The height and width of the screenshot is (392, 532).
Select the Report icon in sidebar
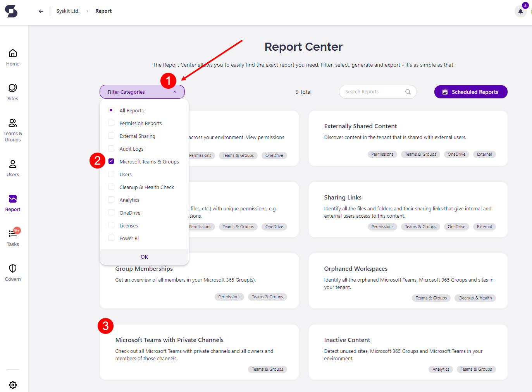pyautogui.click(x=12, y=203)
